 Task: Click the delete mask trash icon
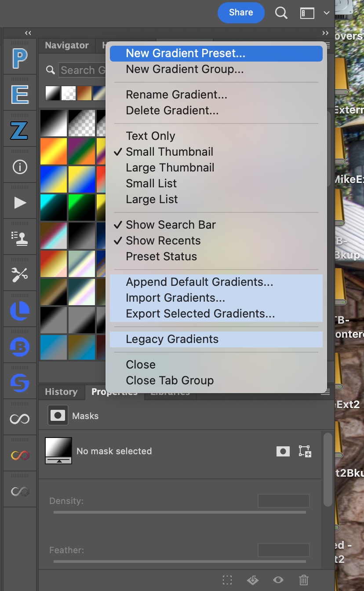(303, 580)
